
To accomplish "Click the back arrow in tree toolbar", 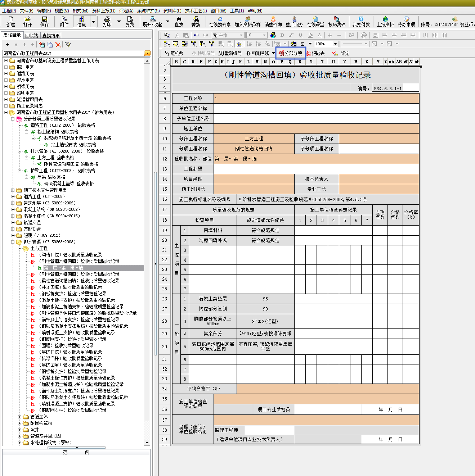I will click(x=8, y=45).
